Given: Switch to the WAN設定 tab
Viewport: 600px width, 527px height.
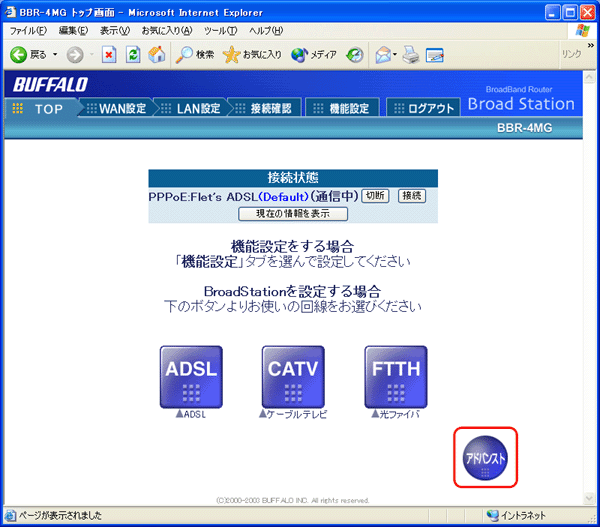Looking at the screenshot, I should click(x=117, y=109).
